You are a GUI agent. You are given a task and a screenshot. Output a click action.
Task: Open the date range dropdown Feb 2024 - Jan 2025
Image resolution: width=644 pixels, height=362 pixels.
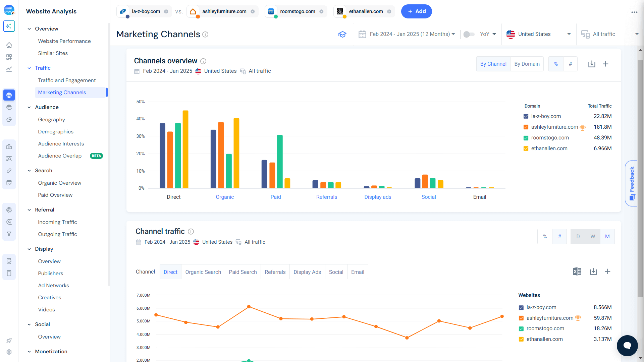pos(407,34)
